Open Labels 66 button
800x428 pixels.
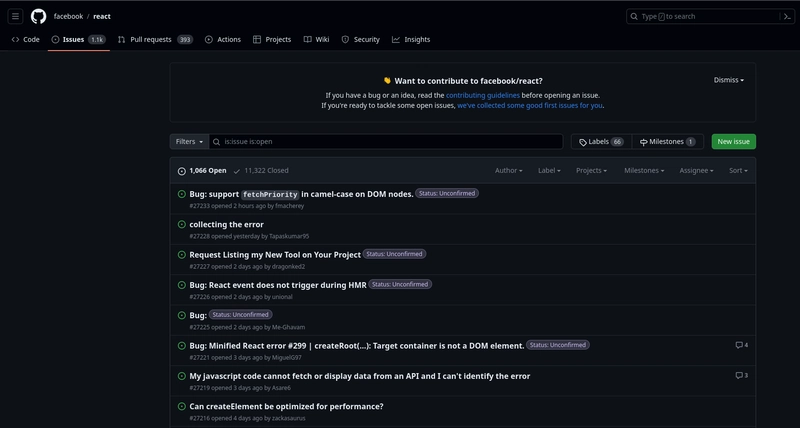[x=602, y=142]
